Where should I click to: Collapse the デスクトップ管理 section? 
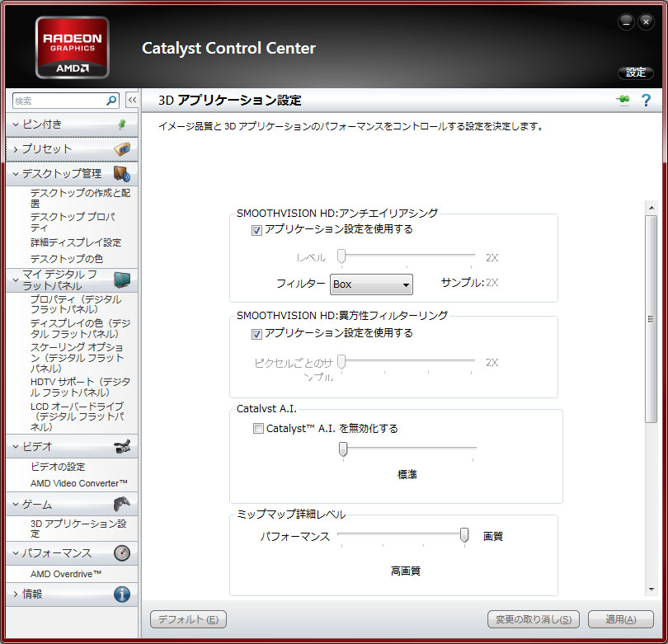16,174
